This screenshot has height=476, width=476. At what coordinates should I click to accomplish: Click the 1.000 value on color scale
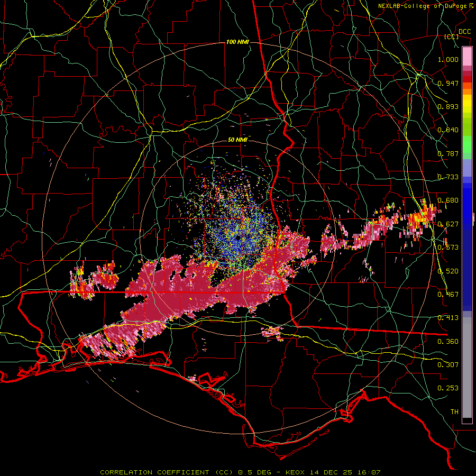pos(448,59)
